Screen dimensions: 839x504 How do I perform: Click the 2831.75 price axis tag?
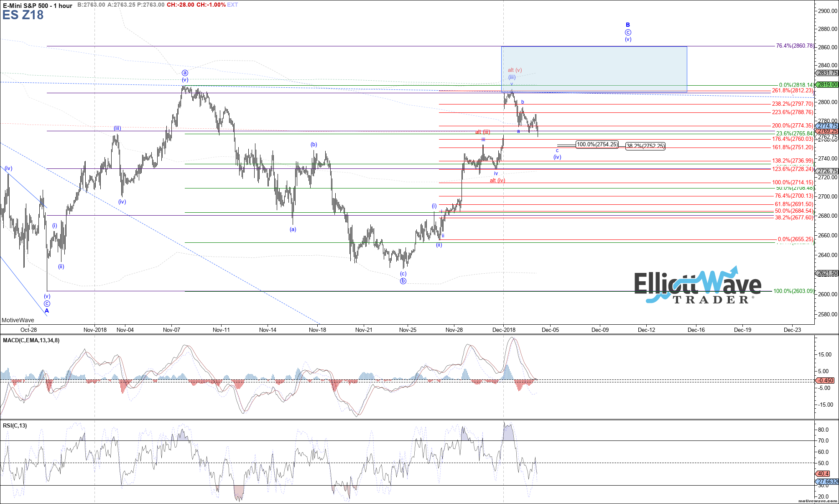point(827,73)
